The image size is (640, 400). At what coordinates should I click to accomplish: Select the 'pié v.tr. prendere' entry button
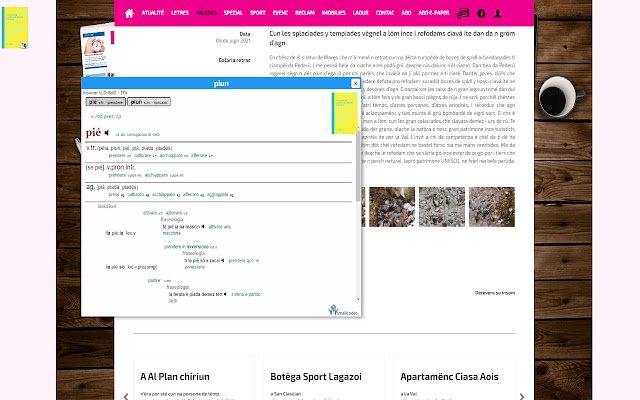point(105,102)
